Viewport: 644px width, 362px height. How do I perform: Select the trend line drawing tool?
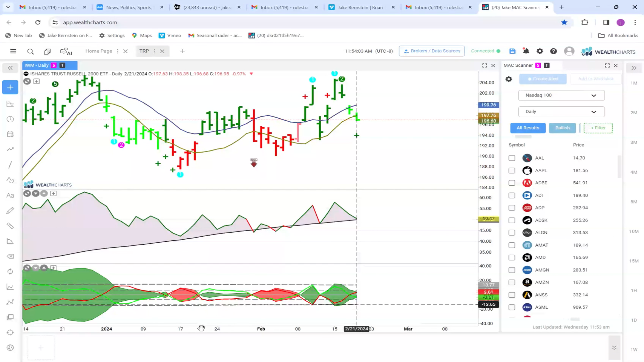click(10, 165)
